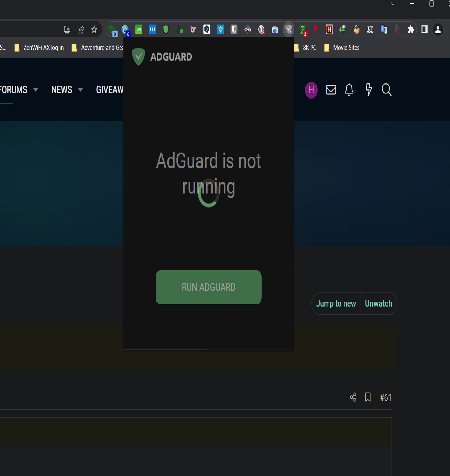
Task: Open the green extension with red 3 badge
Action: pyautogui.click(x=303, y=30)
